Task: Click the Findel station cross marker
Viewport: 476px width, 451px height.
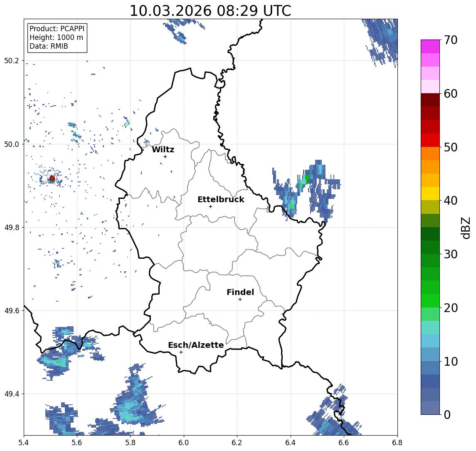Action: [x=240, y=300]
